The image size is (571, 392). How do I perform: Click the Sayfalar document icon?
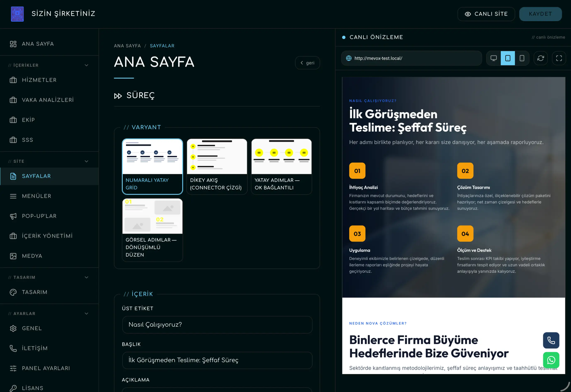click(13, 176)
